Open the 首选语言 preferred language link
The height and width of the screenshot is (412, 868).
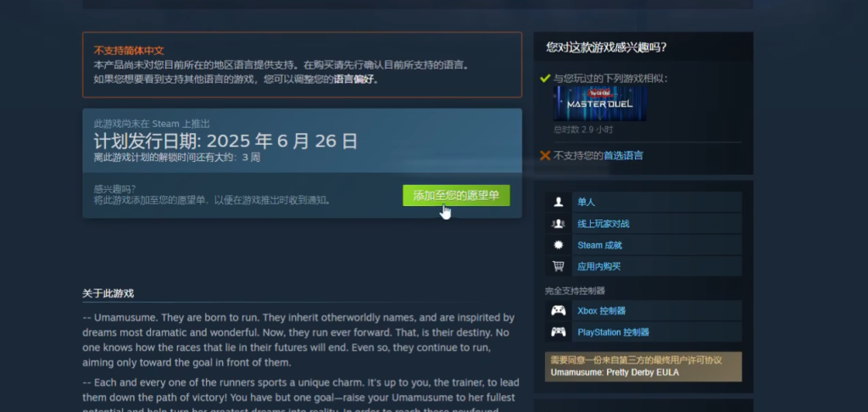coord(623,156)
